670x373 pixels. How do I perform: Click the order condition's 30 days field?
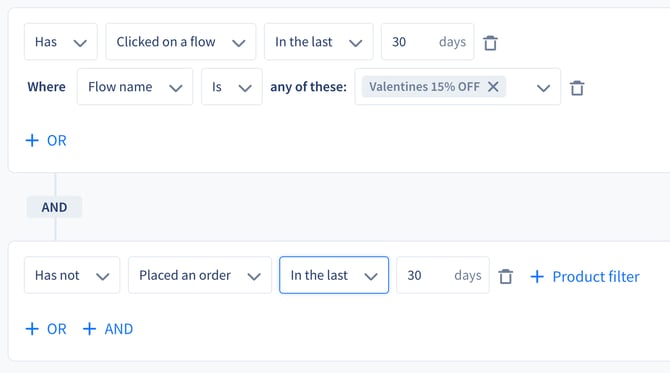click(x=443, y=275)
